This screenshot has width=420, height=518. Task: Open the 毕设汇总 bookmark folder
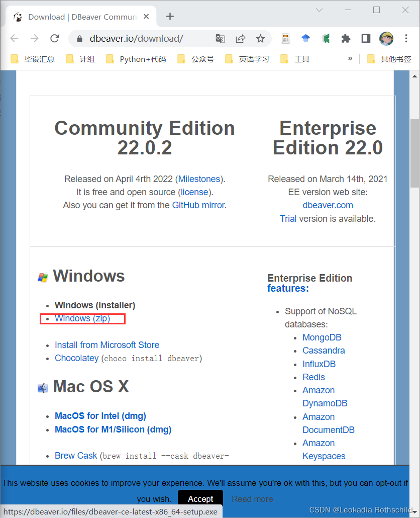32,59
